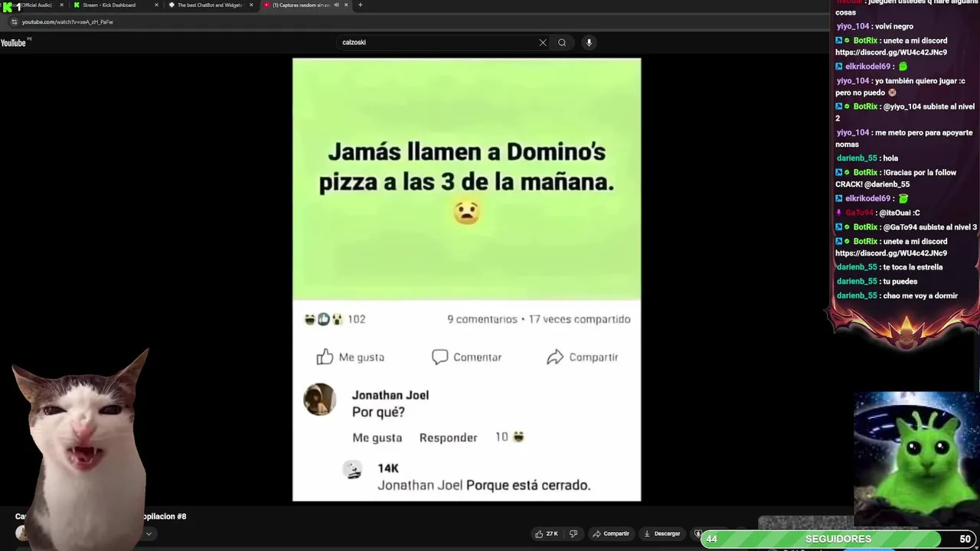Click the Compartir arrow icon in the post

[555, 357]
